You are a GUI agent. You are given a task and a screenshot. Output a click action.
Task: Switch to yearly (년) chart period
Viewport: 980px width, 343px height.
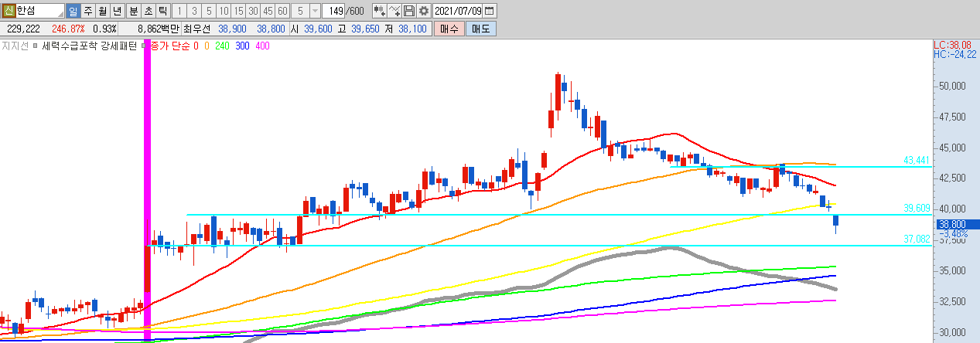[117, 12]
